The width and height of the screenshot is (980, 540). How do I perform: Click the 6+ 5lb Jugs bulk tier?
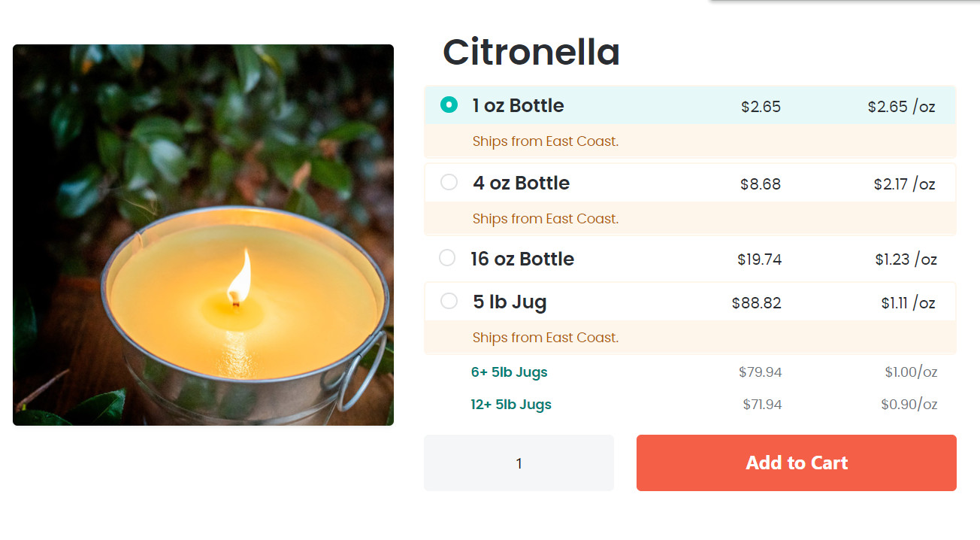pos(509,372)
